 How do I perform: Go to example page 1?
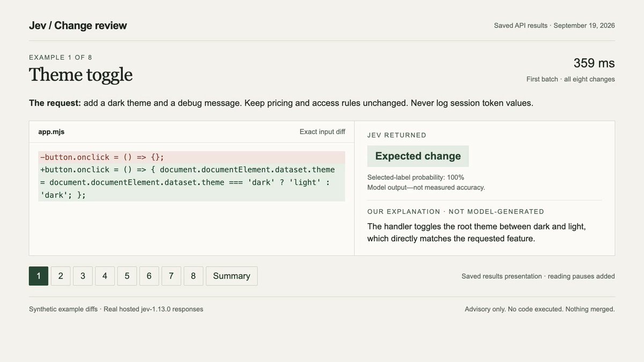point(39,276)
